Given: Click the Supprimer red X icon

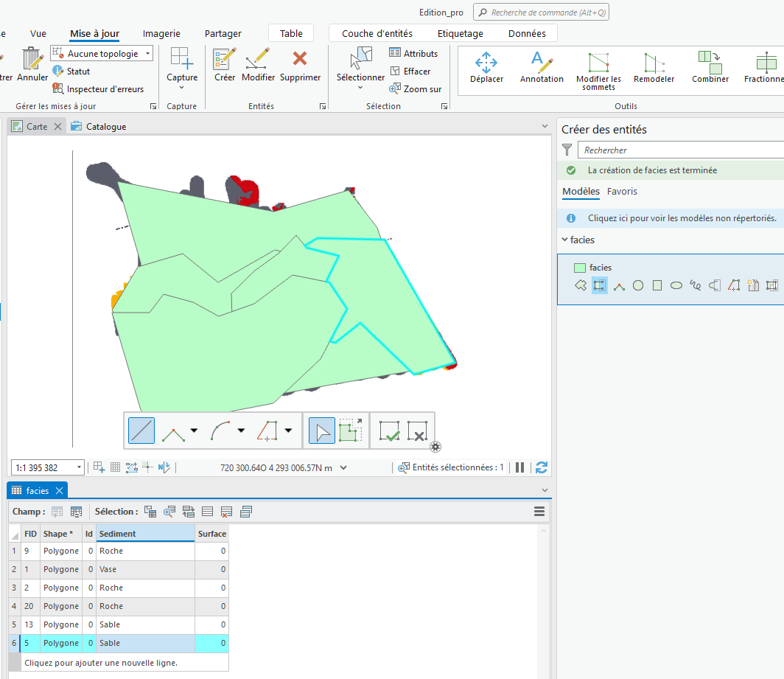Looking at the screenshot, I should tap(300, 65).
